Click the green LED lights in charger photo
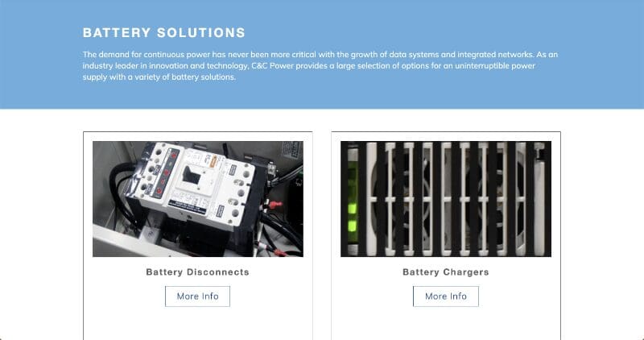This screenshot has height=340, width=644. pyautogui.click(x=353, y=201)
